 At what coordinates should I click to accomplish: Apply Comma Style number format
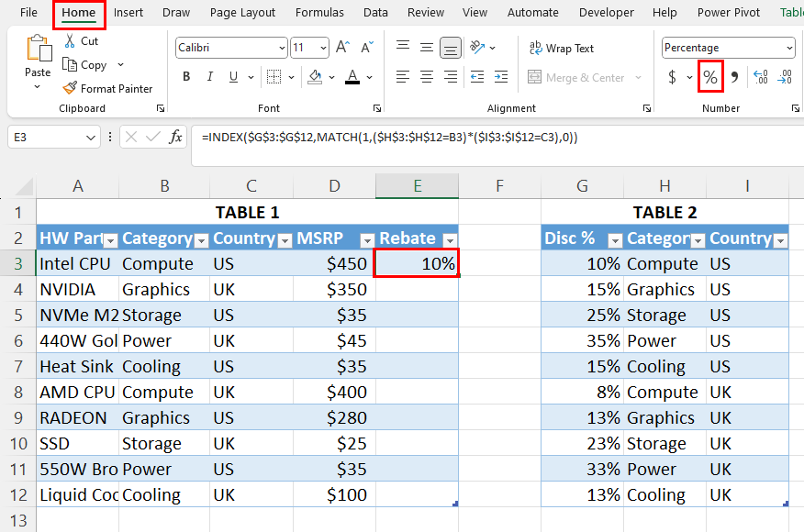pyautogui.click(x=735, y=77)
